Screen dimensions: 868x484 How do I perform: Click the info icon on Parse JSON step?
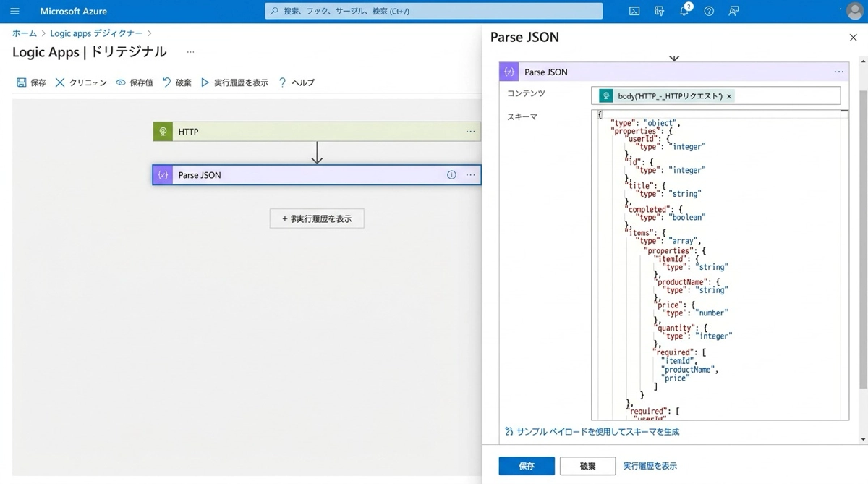(451, 175)
